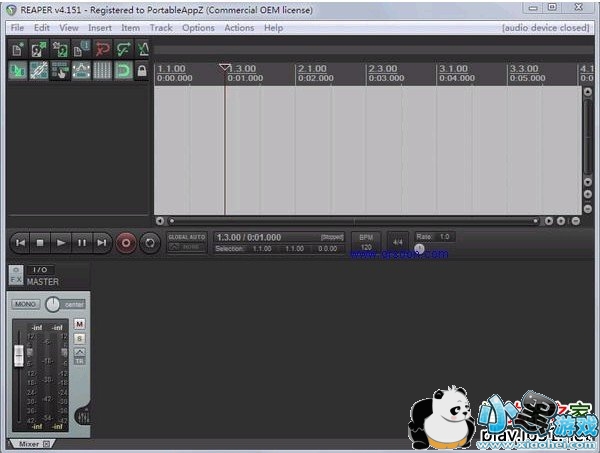This screenshot has width=600, height=453.
Task: Click the edit cursor marker on ruler
Action: (225, 68)
